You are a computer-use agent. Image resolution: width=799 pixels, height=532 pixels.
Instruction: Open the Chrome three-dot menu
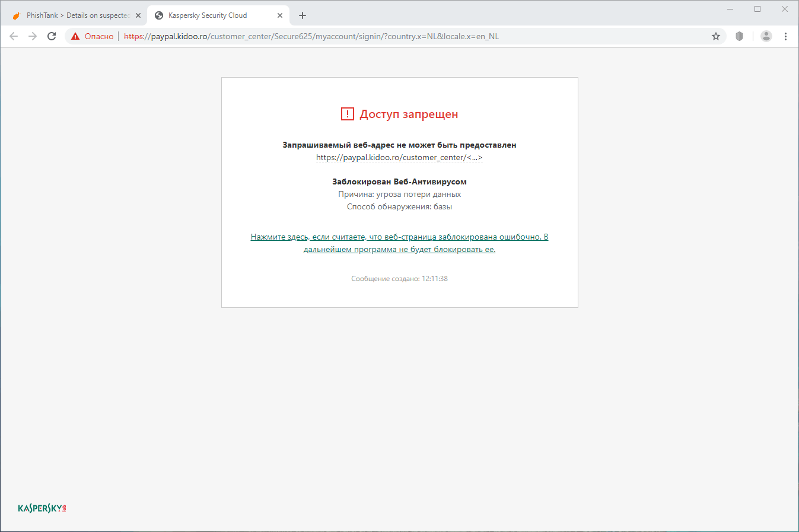click(785, 36)
